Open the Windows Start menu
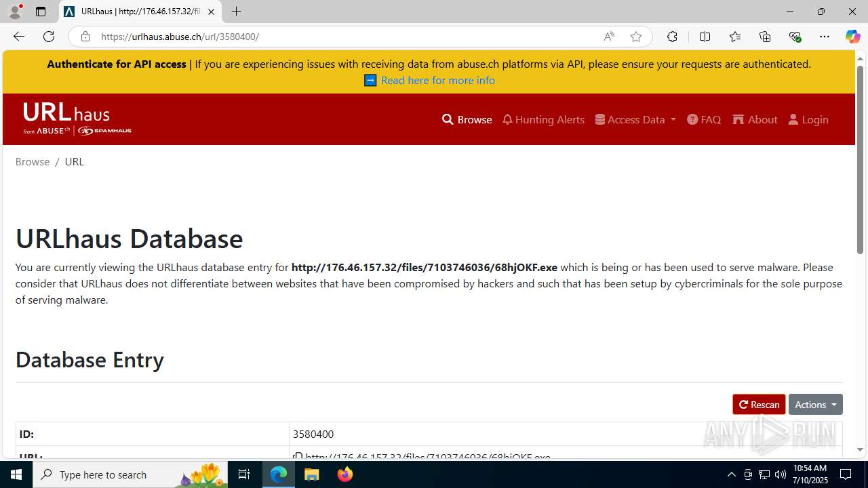The height and width of the screenshot is (488, 868). click(x=16, y=474)
